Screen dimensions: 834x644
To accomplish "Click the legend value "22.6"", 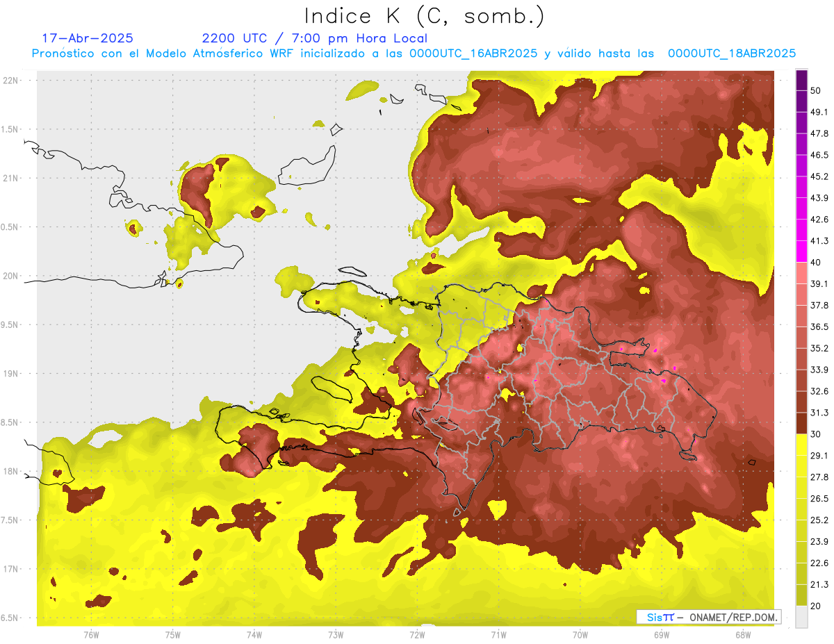I will pyautogui.click(x=819, y=563).
